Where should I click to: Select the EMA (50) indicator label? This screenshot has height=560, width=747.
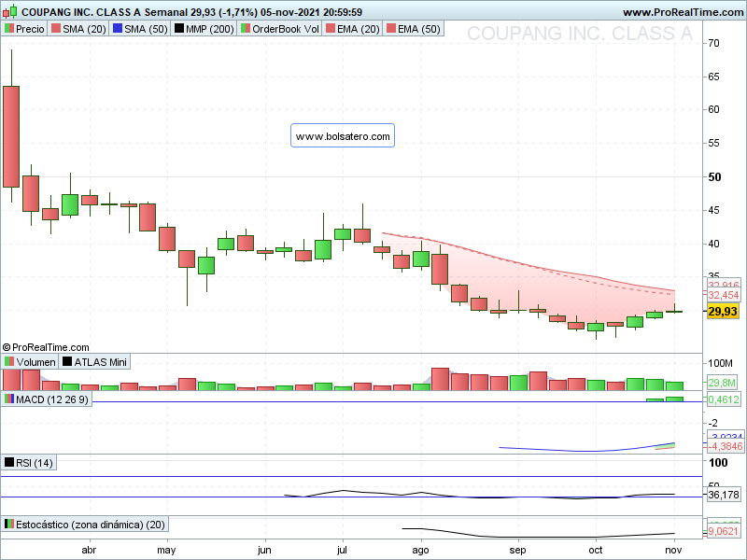414,29
